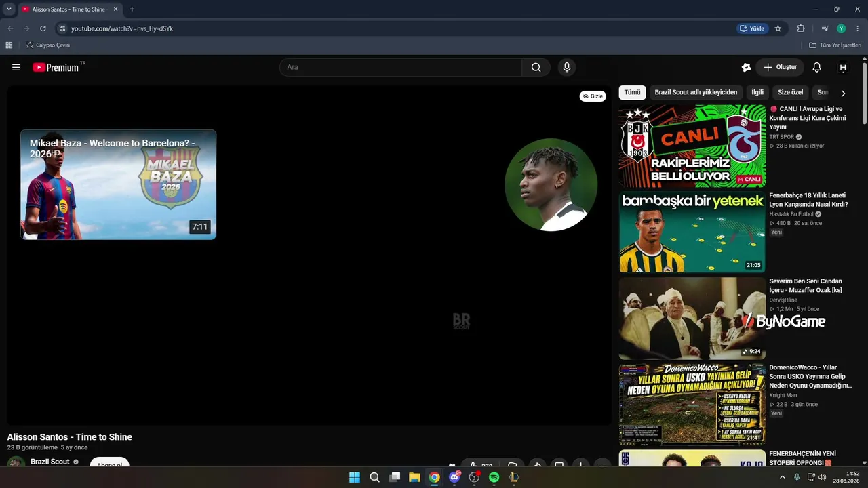Open Chrome three-dot menu
This screenshot has height=488, width=868.
tap(857, 28)
